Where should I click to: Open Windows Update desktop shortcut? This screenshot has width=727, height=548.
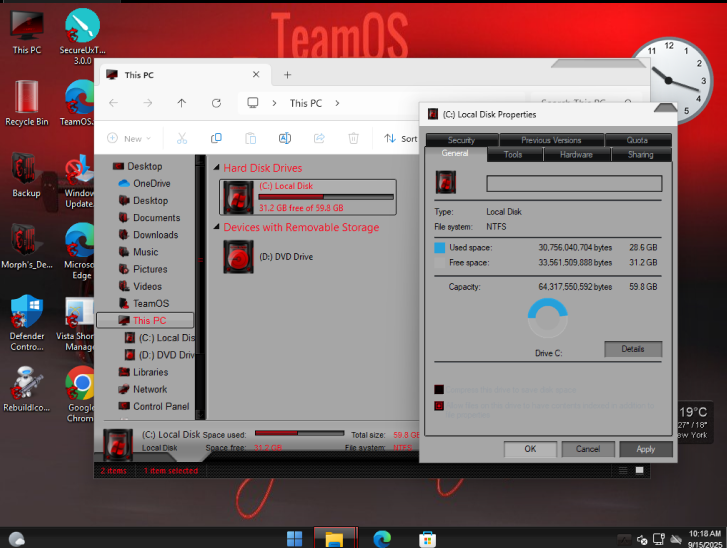(x=79, y=181)
